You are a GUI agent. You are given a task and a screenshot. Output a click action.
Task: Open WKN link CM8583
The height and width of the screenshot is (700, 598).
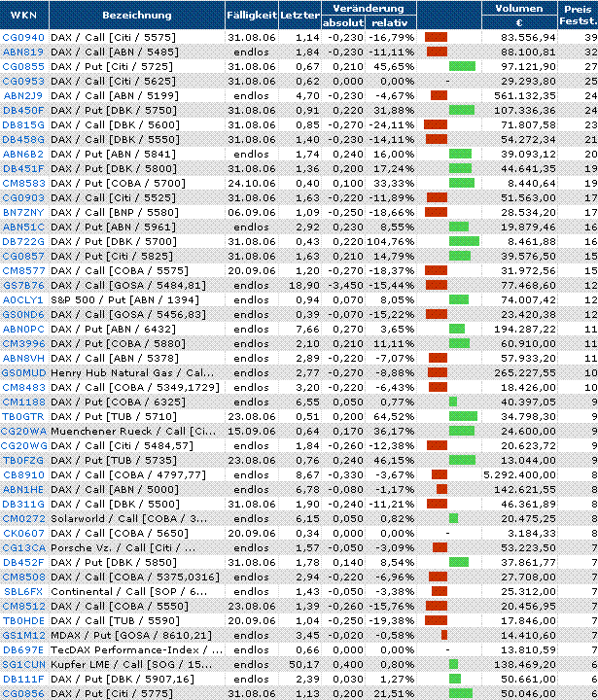point(23,184)
